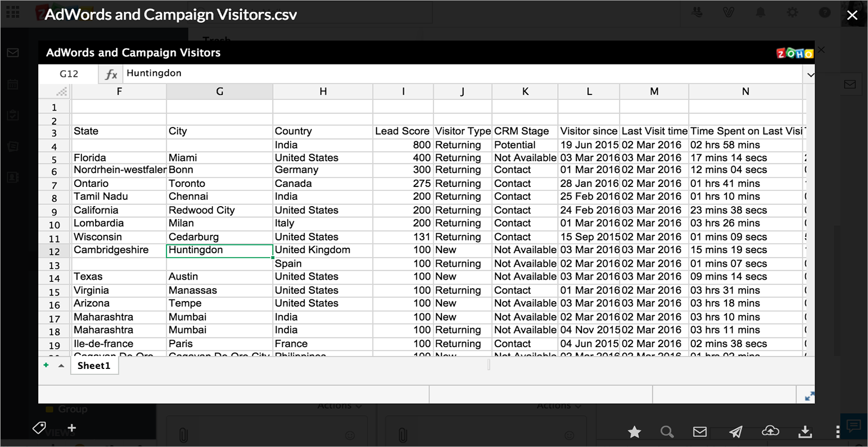Click the 'CRM Stage' header cell
Image resolution: width=868 pixels, height=447 pixels.
pos(525,131)
